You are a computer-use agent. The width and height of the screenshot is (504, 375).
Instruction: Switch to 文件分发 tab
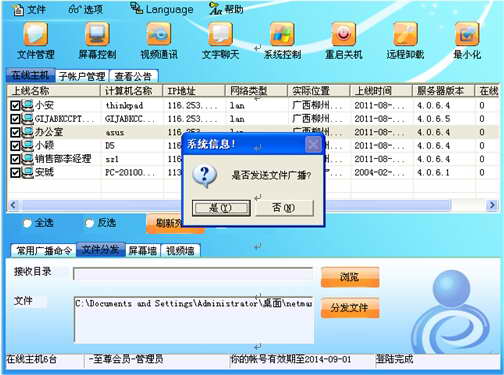pyautogui.click(x=101, y=250)
